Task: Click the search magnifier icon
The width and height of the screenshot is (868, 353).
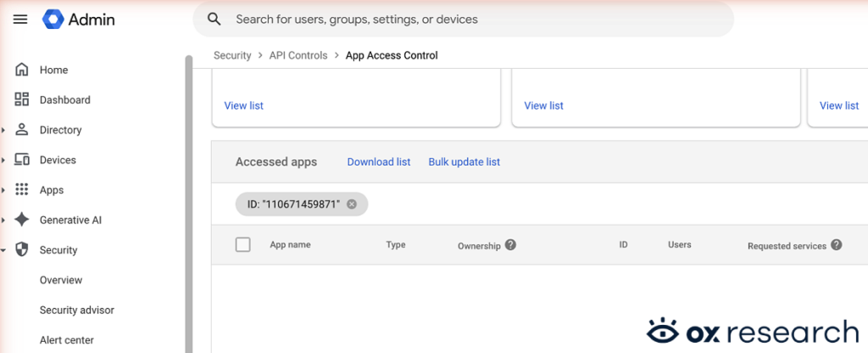Action: tap(214, 20)
